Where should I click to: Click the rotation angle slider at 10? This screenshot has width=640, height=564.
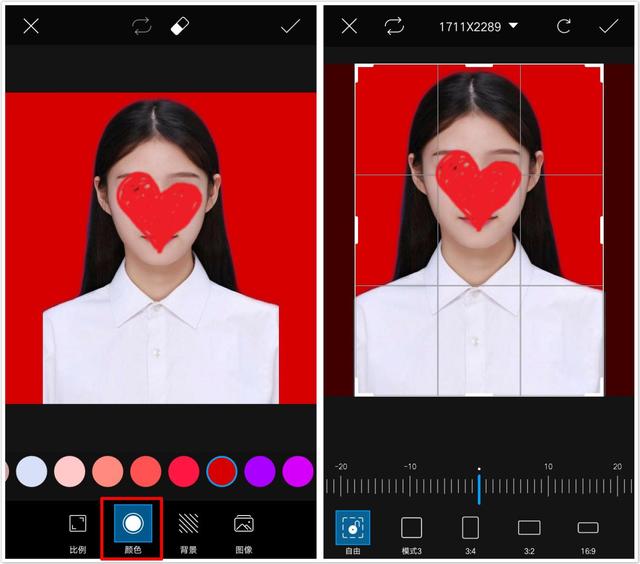pos(548,486)
